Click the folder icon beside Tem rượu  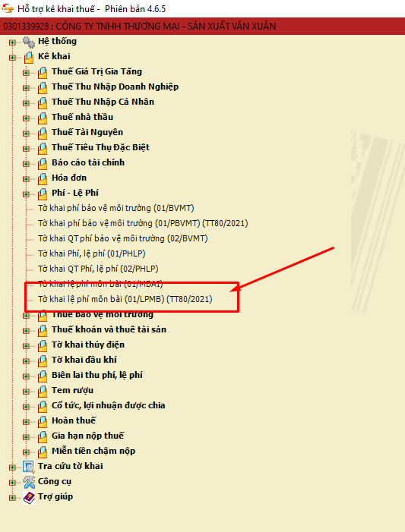point(43,391)
